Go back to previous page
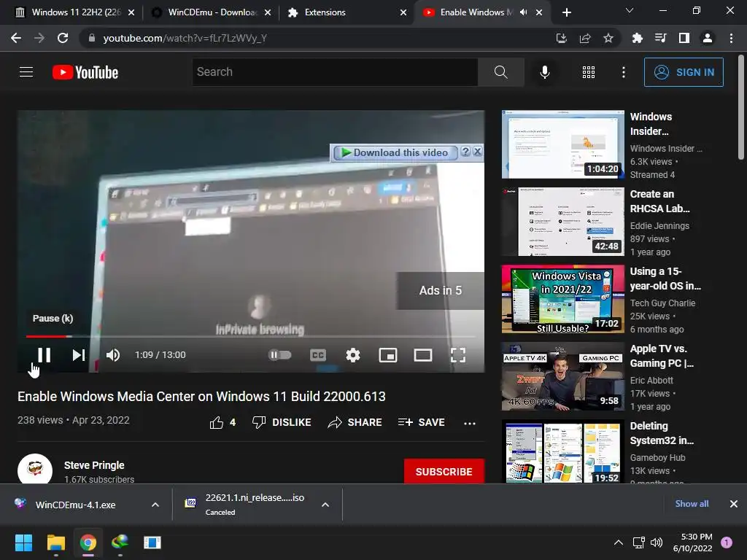747x560 pixels. pos(16,38)
